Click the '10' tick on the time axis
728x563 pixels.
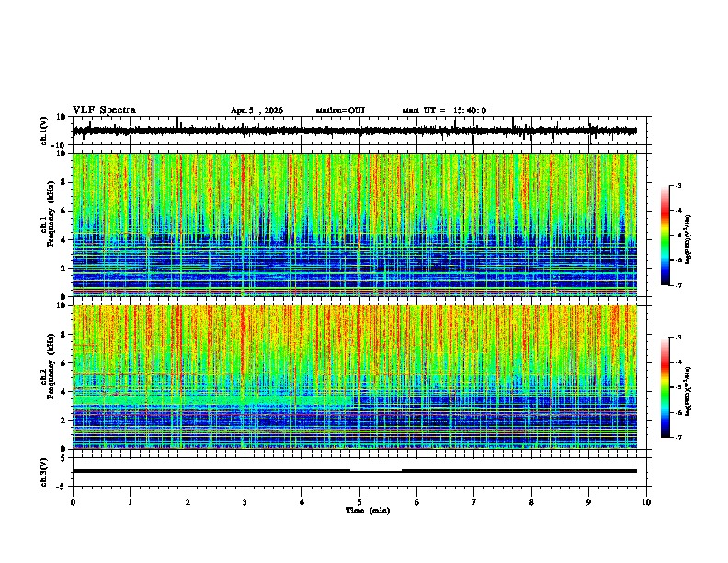pos(646,502)
